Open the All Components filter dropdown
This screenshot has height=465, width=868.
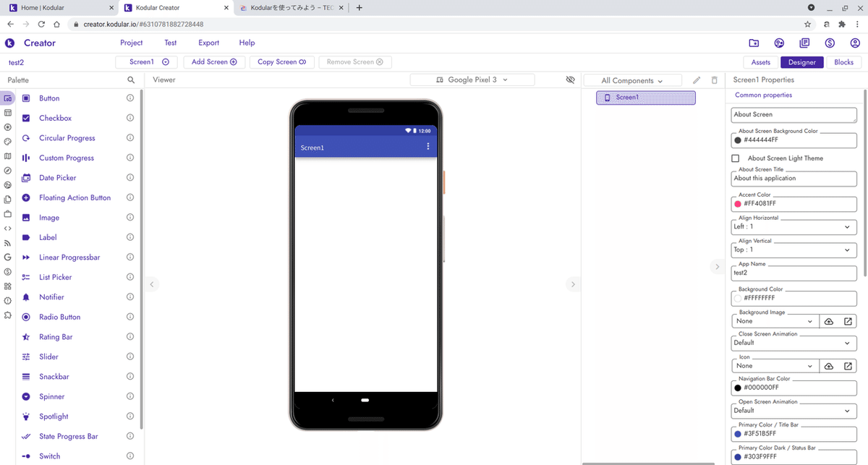click(x=633, y=80)
